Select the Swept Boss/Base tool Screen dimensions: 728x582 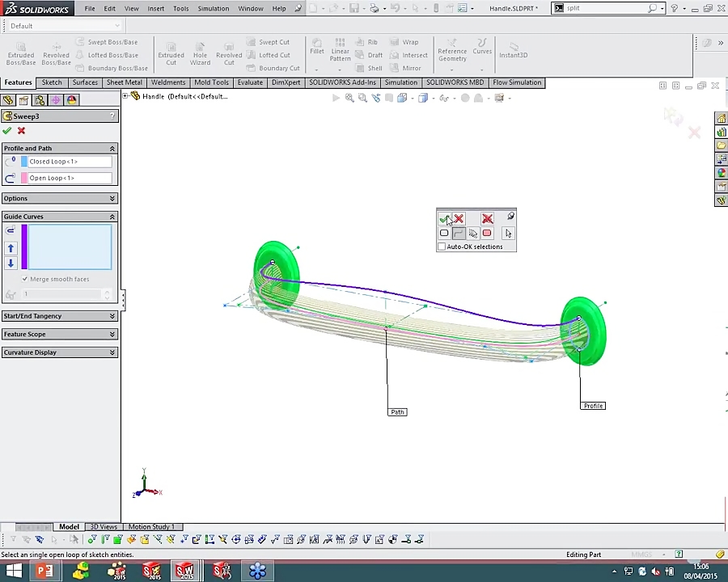click(112, 42)
